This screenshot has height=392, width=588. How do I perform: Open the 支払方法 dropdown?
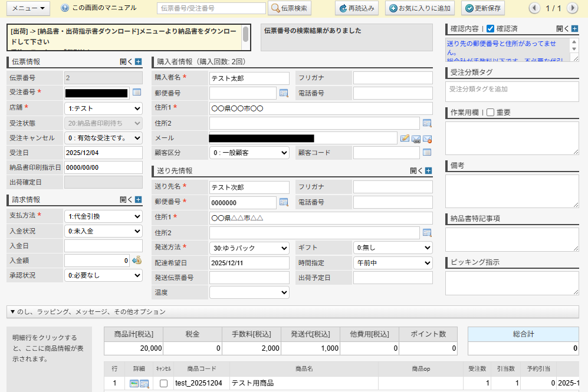coord(103,216)
